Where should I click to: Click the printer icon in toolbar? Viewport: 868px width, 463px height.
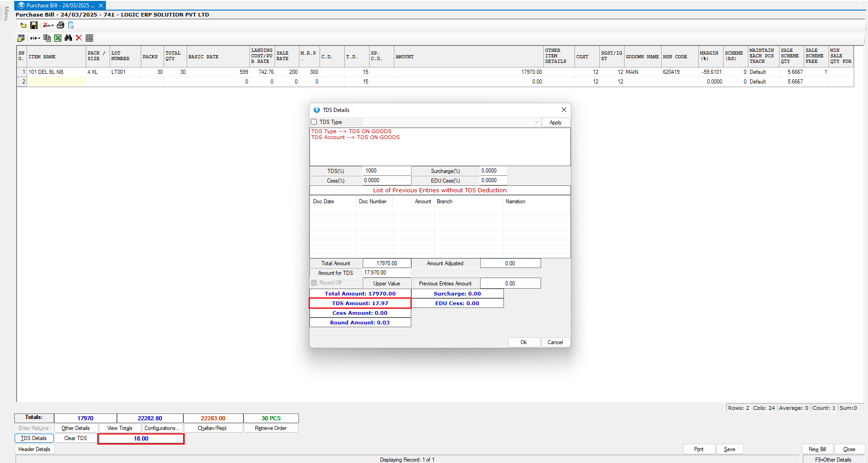point(60,25)
